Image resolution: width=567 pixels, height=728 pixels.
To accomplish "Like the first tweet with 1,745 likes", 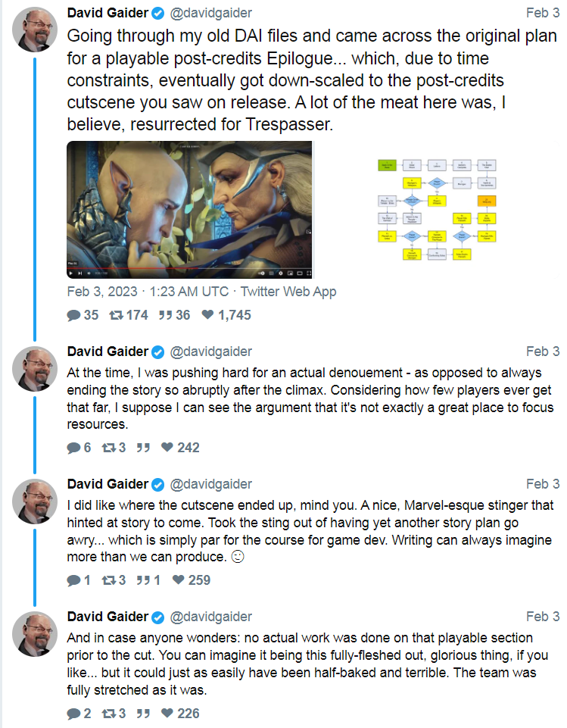I will (x=207, y=315).
